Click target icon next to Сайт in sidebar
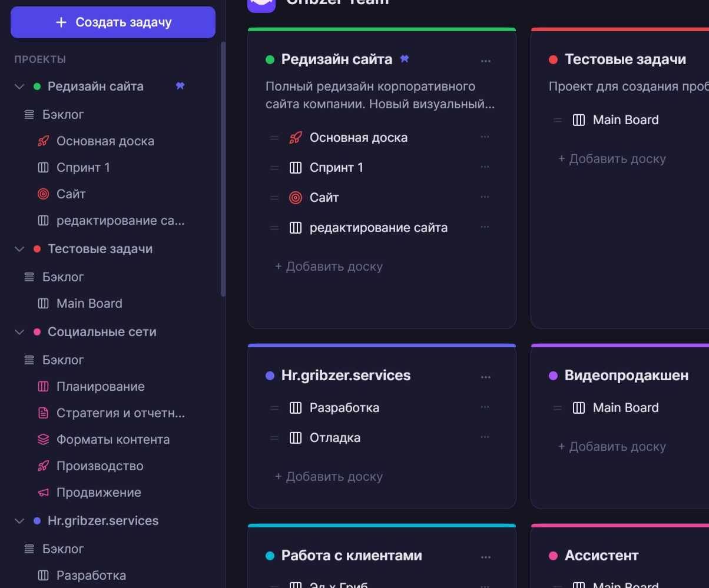Image resolution: width=709 pixels, height=588 pixels. pos(43,194)
